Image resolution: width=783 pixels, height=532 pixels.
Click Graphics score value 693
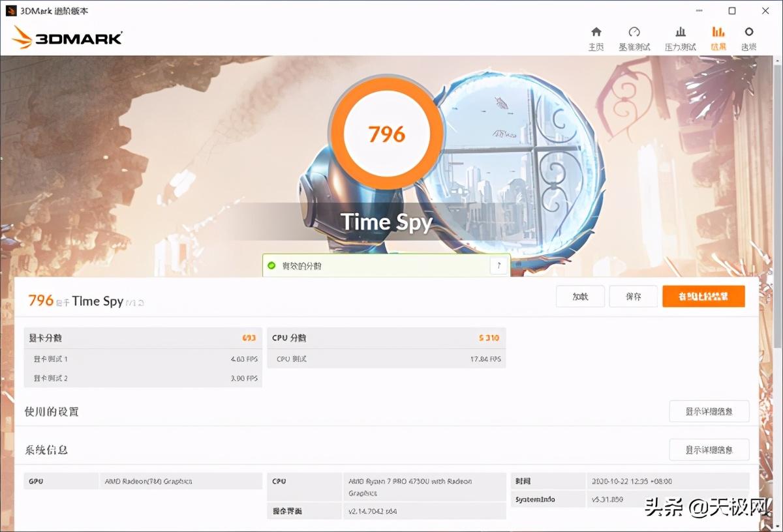[249, 338]
